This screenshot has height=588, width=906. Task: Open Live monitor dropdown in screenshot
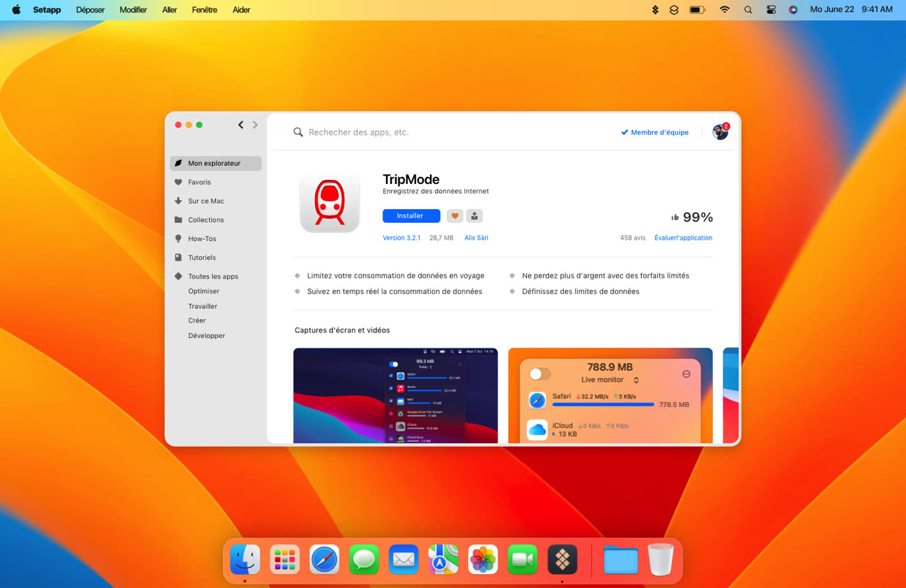coord(611,380)
